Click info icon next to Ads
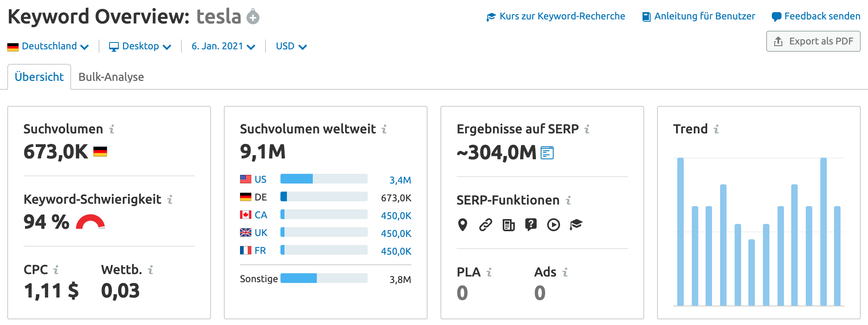The image size is (868, 325). pyautogui.click(x=565, y=272)
